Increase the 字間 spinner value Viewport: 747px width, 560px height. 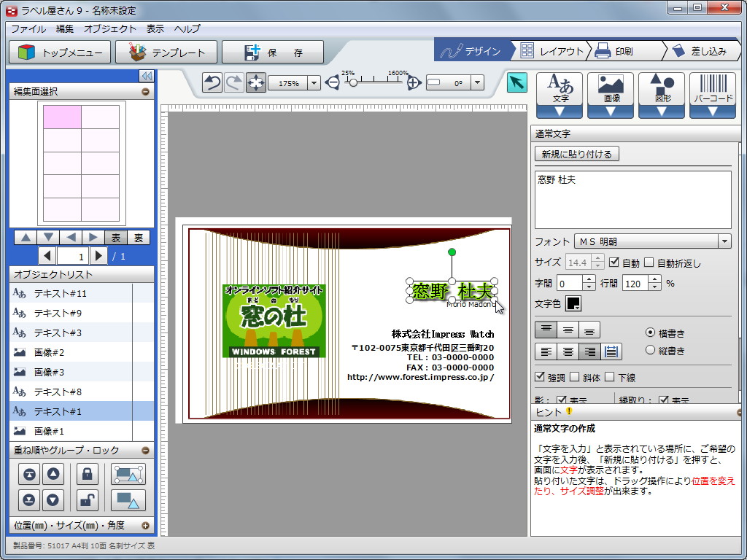click(x=589, y=279)
